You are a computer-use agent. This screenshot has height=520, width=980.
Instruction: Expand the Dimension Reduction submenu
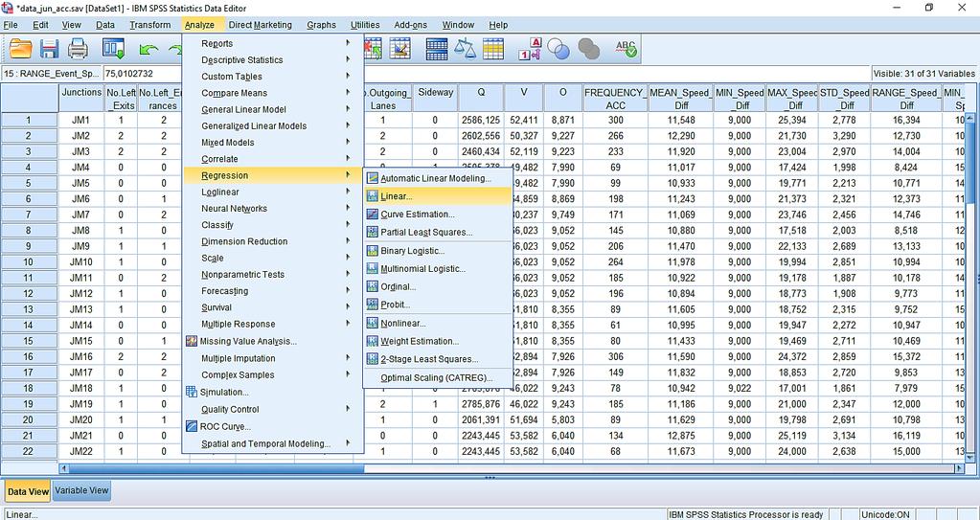[272, 241]
